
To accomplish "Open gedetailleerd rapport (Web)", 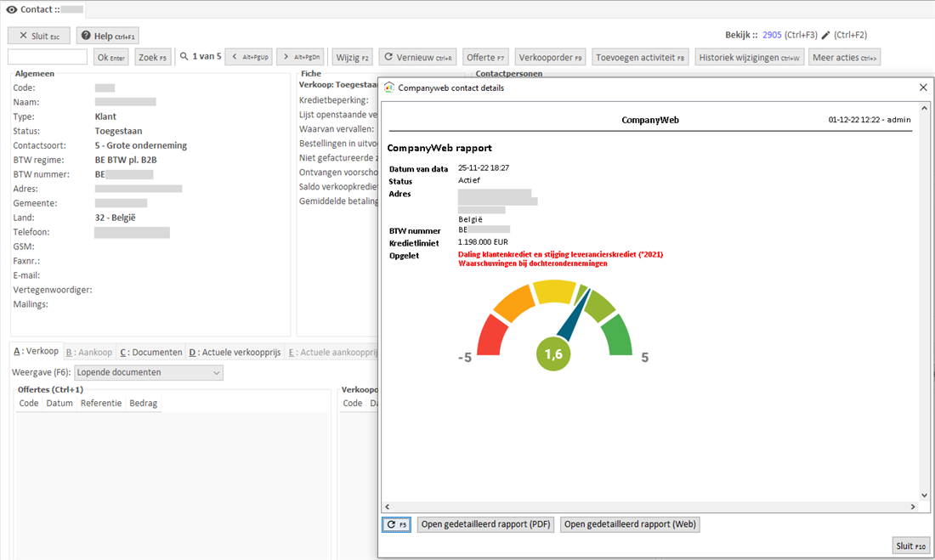I will click(x=630, y=524).
